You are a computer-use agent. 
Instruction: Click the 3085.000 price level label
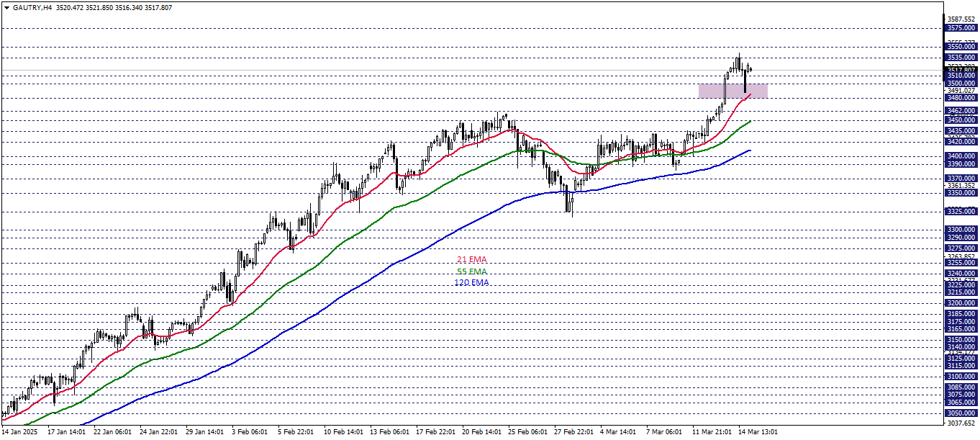point(961,387)
